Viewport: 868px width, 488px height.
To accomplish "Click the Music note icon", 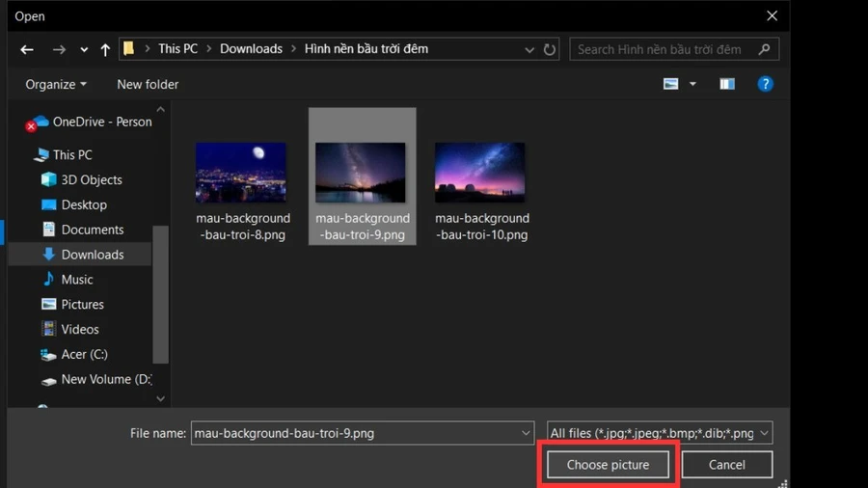I will (49, 279).
